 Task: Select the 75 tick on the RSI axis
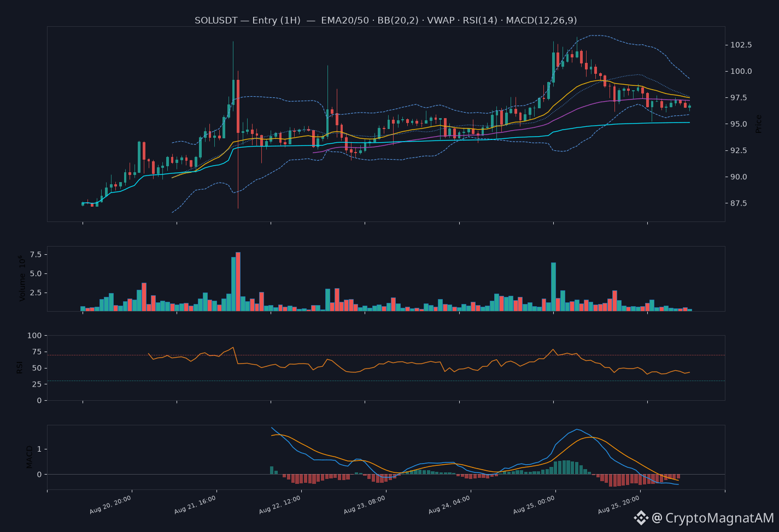pyautogui.click(x=37, y=352)
